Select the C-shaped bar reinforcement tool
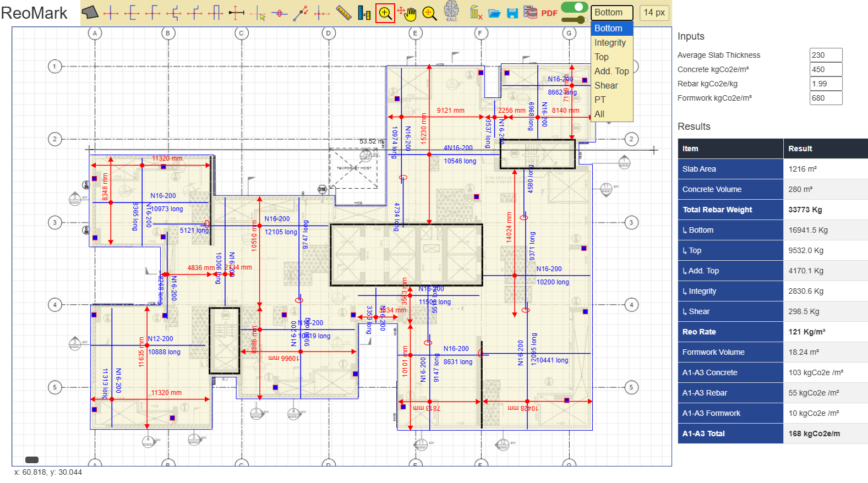This screenshot has height=483, width=868. pos(132,13)
